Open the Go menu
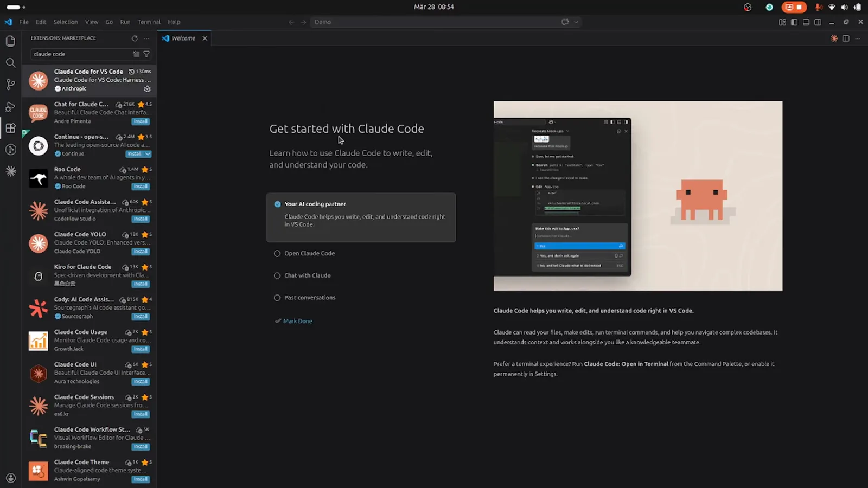Image resolution: width=868 pixels, height=488 pixels. (x=109, y=22)
